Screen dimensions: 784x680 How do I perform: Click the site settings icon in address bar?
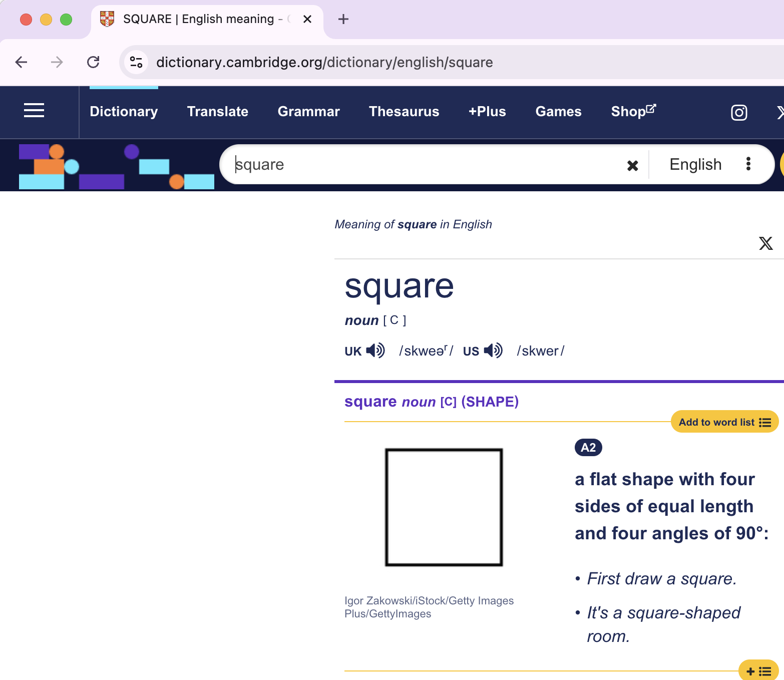click(x=135, y=62)
